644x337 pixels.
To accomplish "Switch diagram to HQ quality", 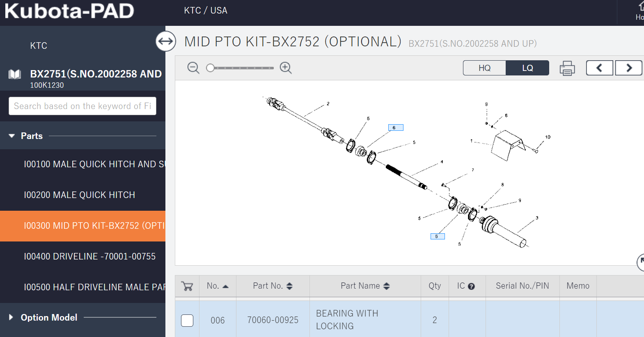I will pos(484,68).
